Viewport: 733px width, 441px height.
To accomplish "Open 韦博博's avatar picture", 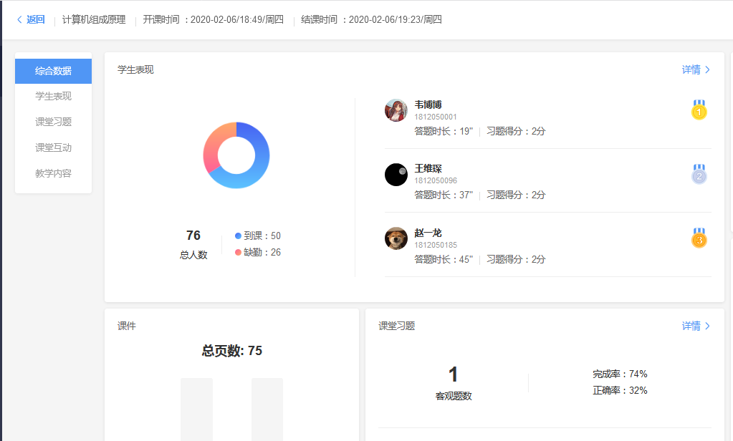I will point(396,110).
